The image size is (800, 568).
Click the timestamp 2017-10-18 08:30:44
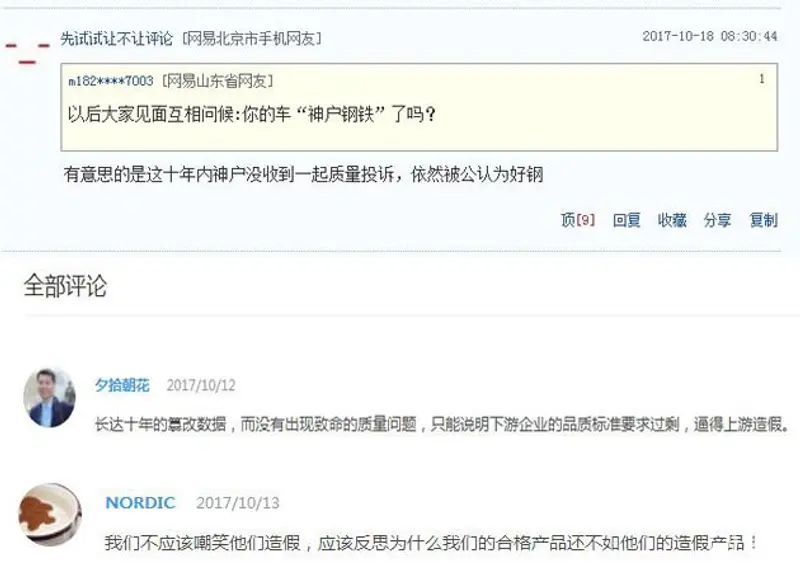[x=710, y=36]
